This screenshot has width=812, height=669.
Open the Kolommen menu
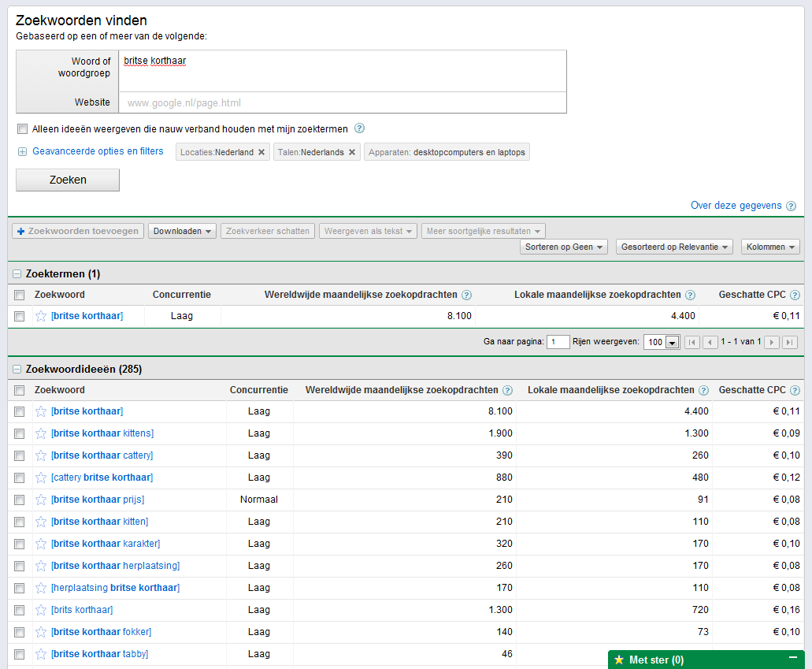coord(770,247)
